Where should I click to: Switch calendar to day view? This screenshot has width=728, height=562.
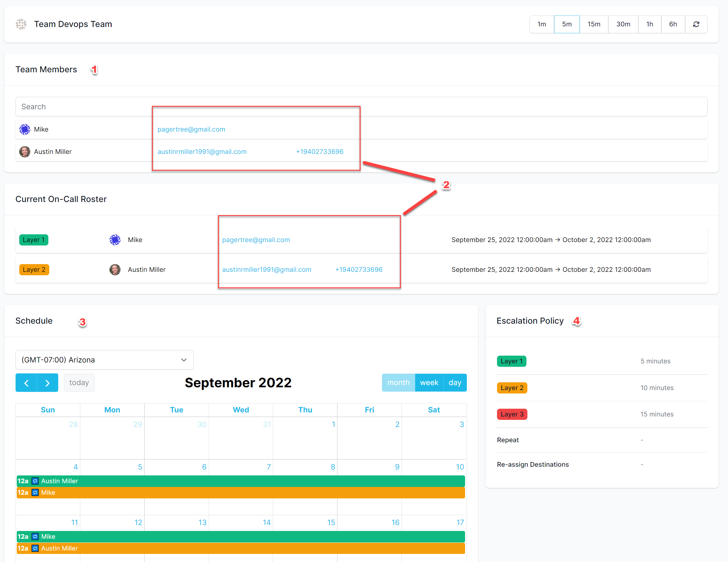point(455,383)
